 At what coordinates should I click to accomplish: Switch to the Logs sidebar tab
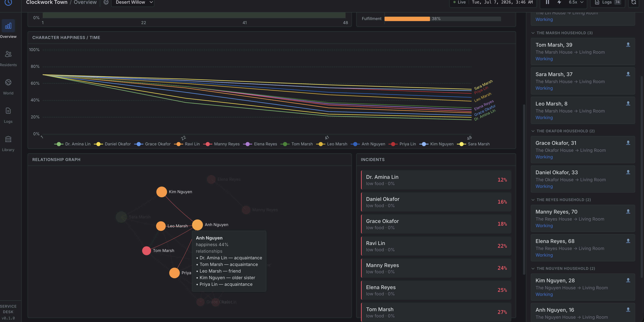click(x=8, y=115)
